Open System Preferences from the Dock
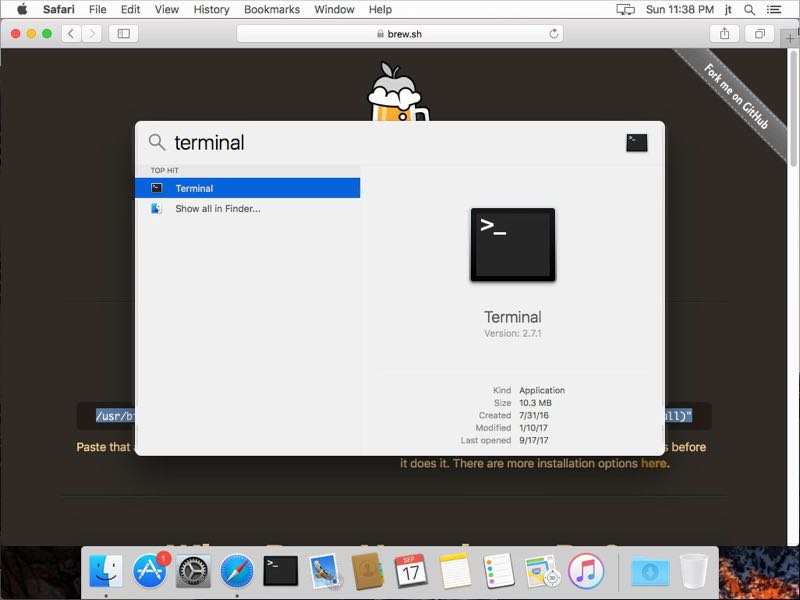This screenshot has width=800, height=600. point(193,570)
